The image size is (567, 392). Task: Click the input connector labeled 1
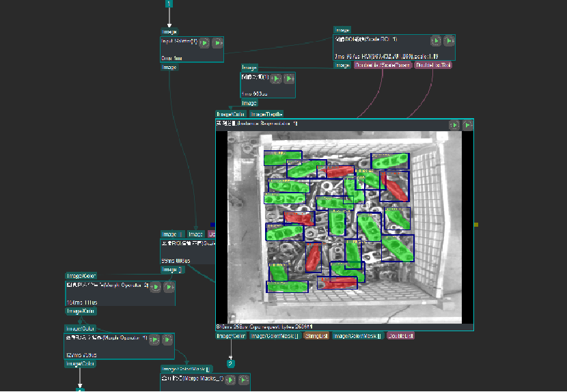(169, 3)
